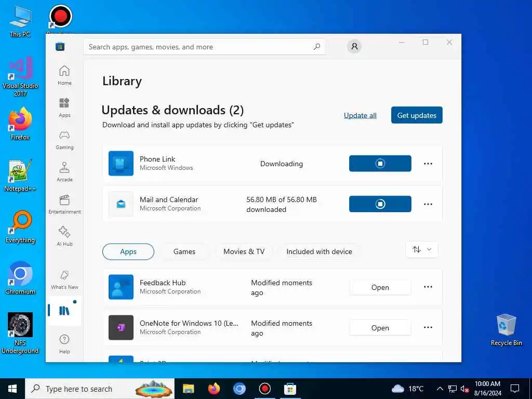Open the Home section in Store sidebar
532x399 pixels.
64,75
